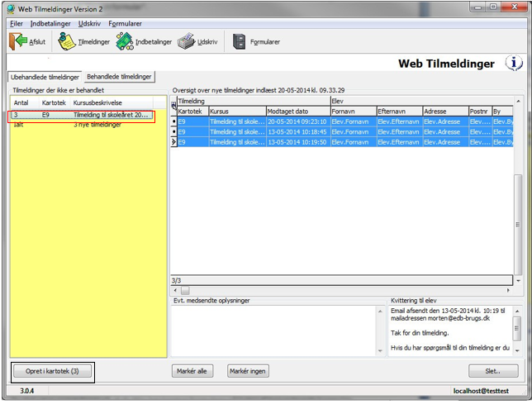Sort by Antal column header
Screen dimensions: 532x404
(25, 102)
